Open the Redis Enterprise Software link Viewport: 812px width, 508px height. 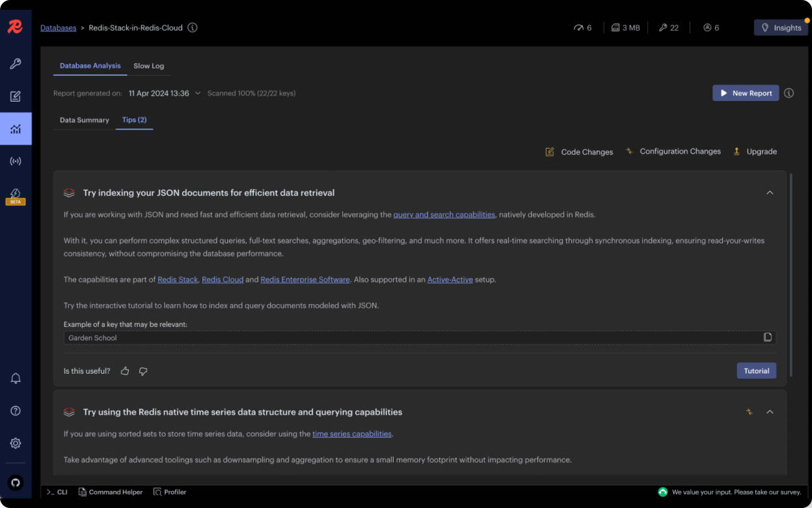305,279
